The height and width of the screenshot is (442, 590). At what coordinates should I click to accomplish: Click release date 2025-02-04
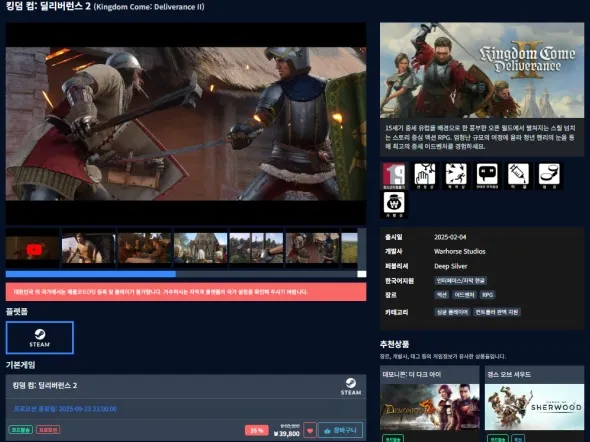click(450, 237)
